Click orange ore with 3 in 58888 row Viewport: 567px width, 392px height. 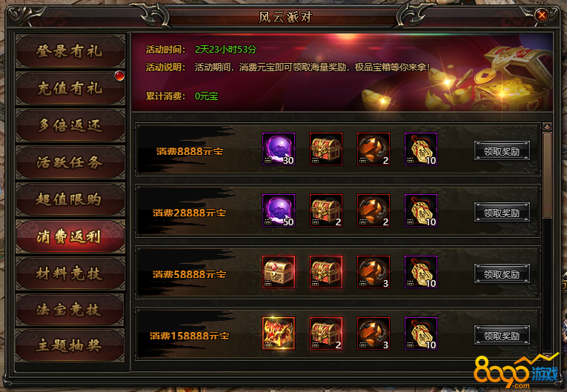coord(374,272)
